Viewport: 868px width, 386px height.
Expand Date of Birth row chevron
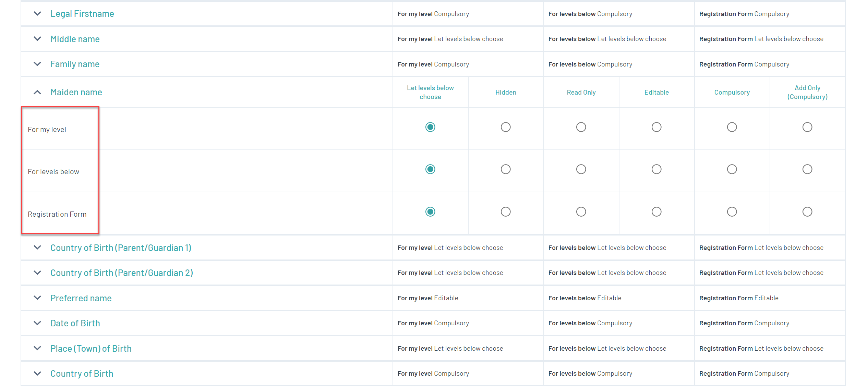pos(37,323)
